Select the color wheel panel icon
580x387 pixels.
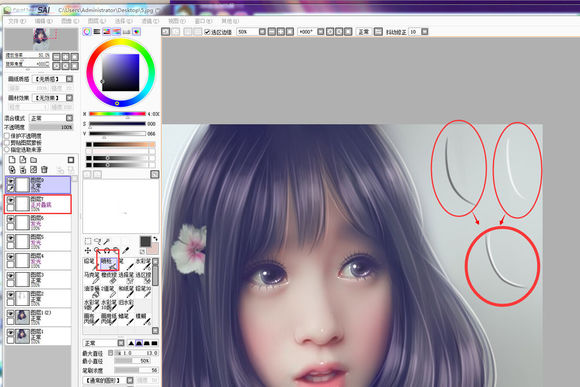pyautogui.click(x=87, y=31)
